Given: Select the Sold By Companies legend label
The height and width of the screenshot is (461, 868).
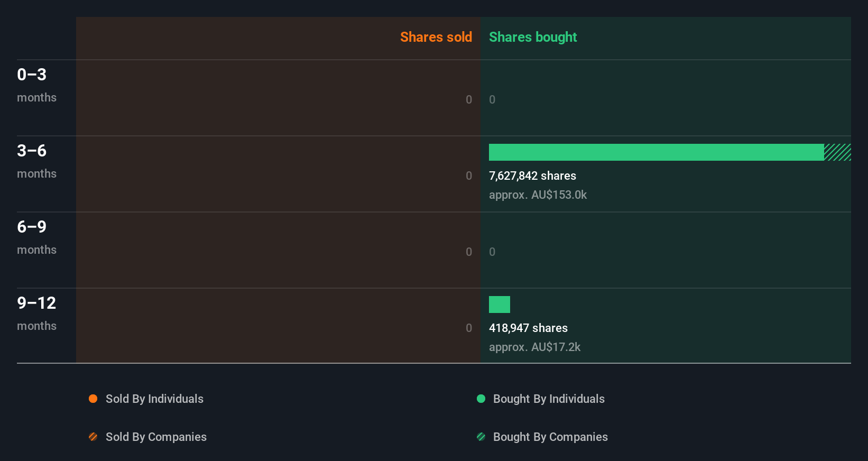Looking at the screenshot, I should point(156,437).
